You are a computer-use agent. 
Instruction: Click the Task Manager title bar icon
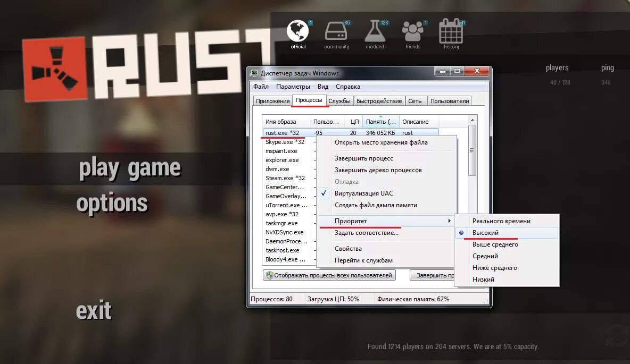click(254, 73)
